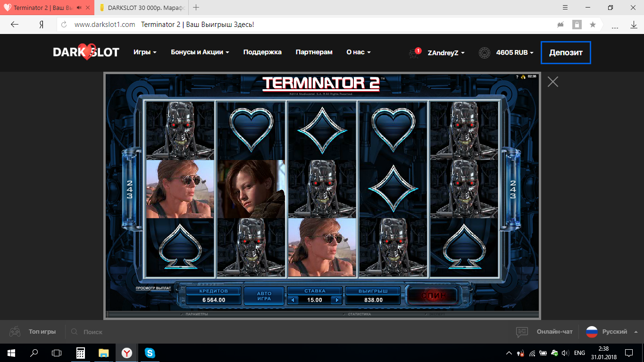Switch to the DARKSLOT 30 000р tab
The image size is (644, 362).
coord(142,8)
